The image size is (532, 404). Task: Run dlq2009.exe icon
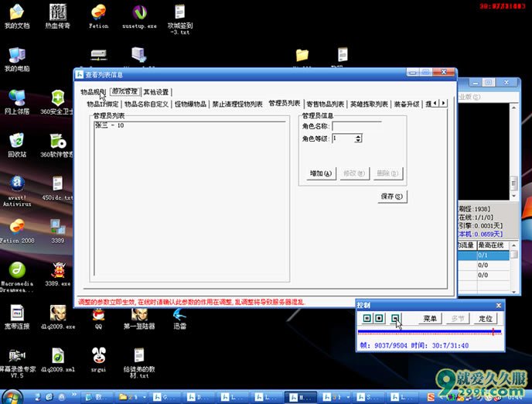click(58, 317)
